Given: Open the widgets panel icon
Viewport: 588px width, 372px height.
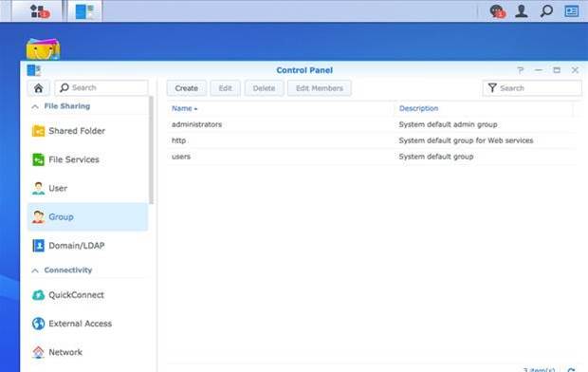Looking at the screenshot, I should (x=572, y=11).
